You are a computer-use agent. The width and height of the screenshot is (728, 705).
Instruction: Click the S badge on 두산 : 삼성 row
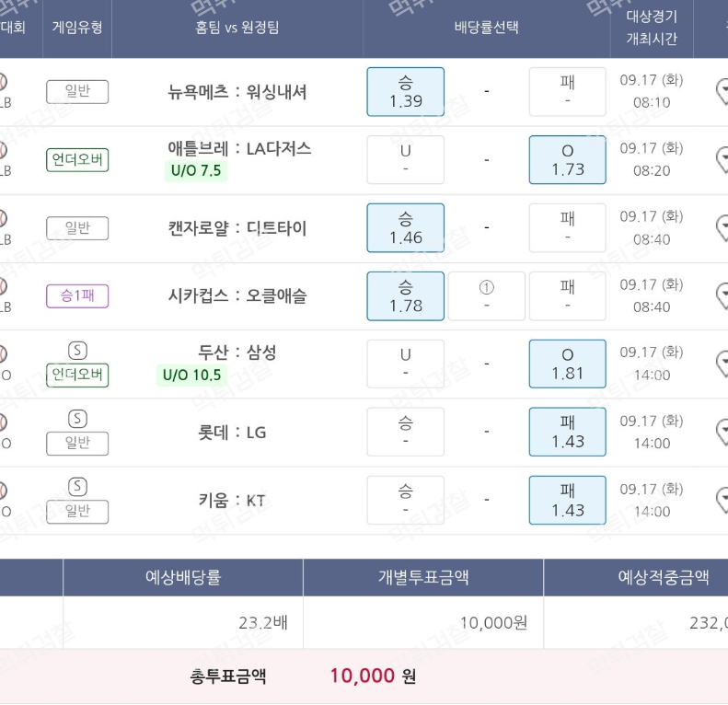point(77,351)
